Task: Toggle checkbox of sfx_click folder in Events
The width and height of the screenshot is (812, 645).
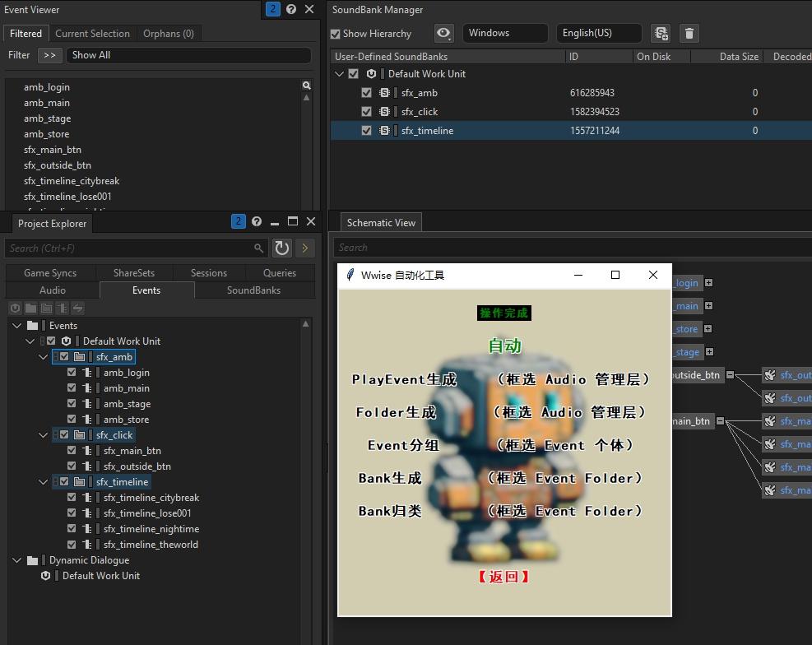Action: coord(63,435)
